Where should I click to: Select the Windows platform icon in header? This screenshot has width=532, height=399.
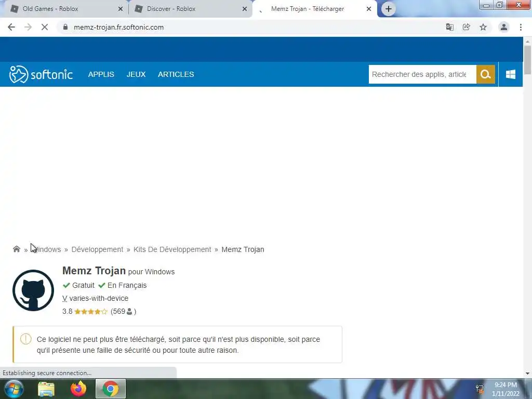pos(511,74)
